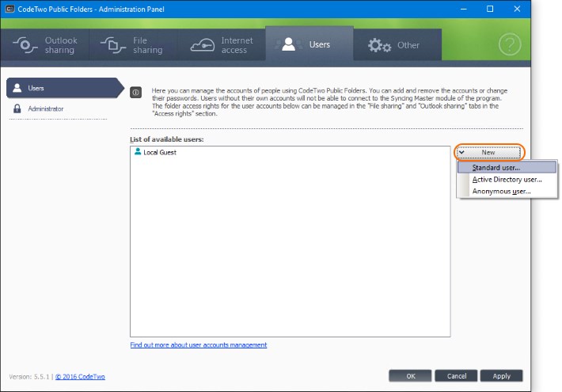Screen dimensions: 562x392
Task: Choose Standard user... from the menu
Action: (507, 167)
